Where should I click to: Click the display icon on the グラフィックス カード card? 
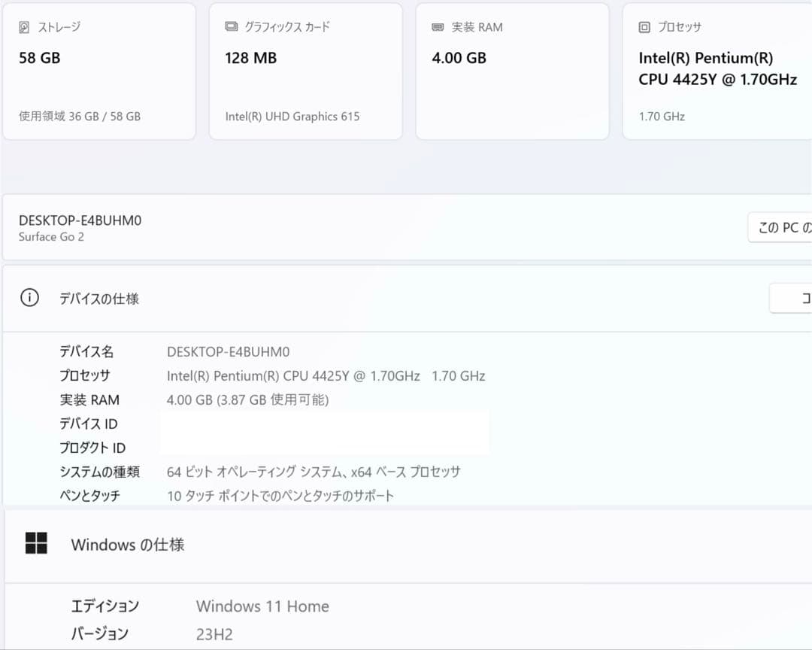point(230,27)
